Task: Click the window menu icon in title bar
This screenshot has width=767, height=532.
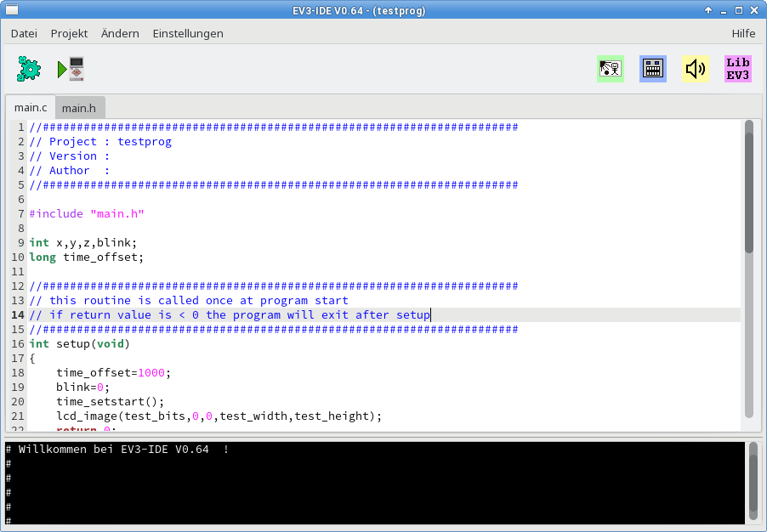Action: 12,10
